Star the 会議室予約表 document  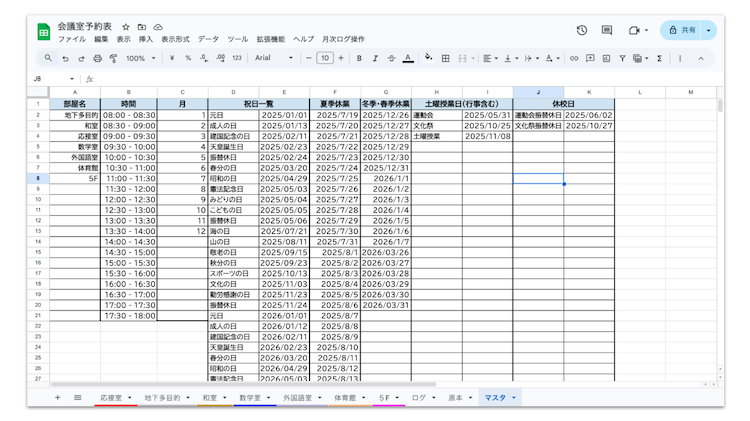[125, 27]
